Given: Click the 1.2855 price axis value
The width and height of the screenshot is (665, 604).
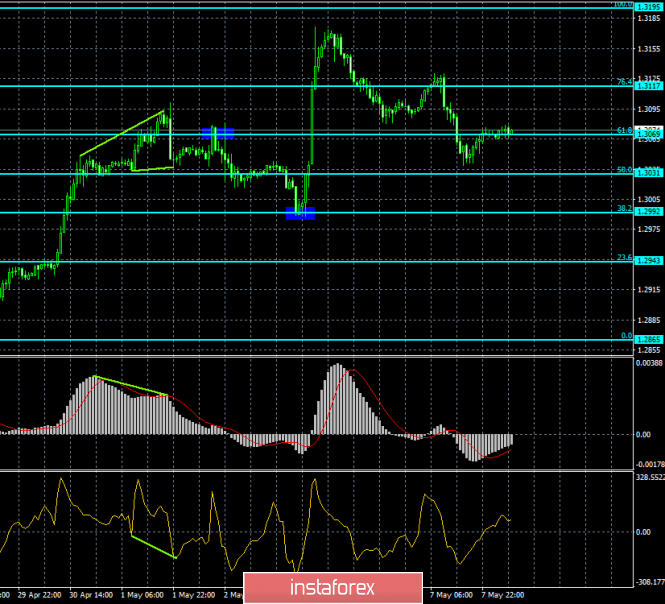Looking at the screenshot, I should (x=649, y=350).
